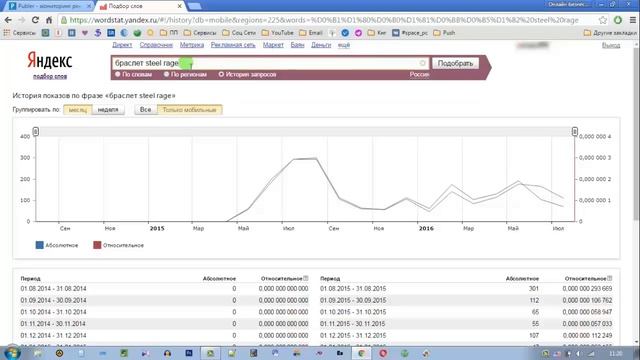
Task: Click the Яндекс logo
Action: tap(50, 61)
